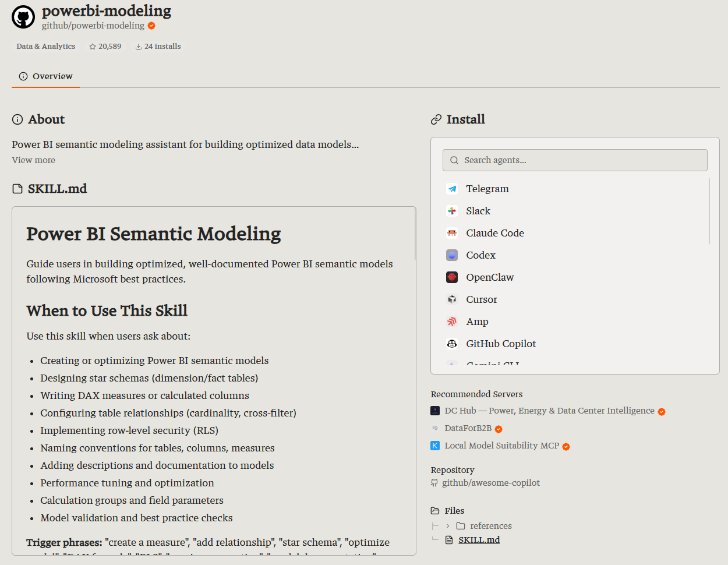
Task: Click the SKILL.md document icon in Files
Action: [449, 540]
